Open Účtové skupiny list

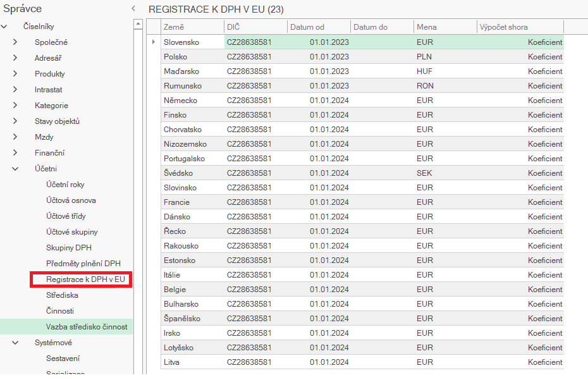tap(71, 232)
